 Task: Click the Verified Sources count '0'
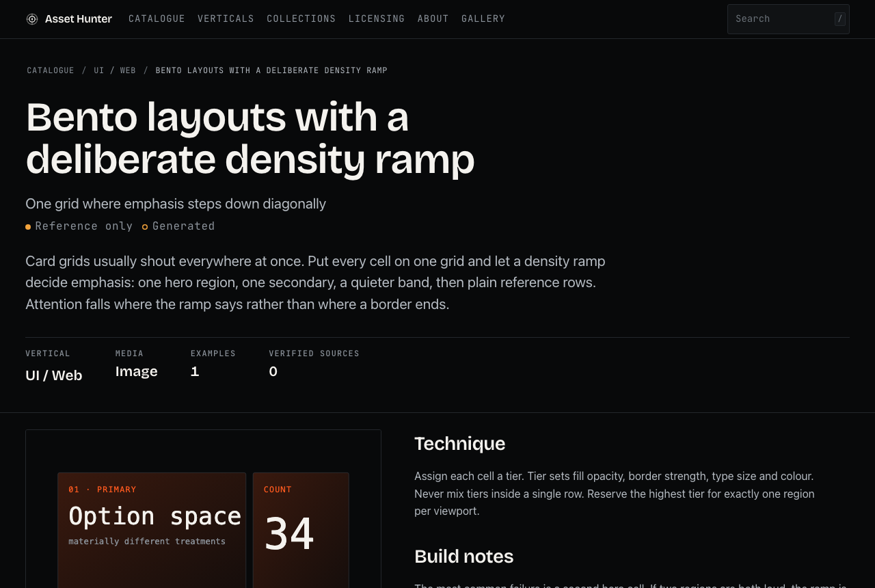[x=273, y=371]
